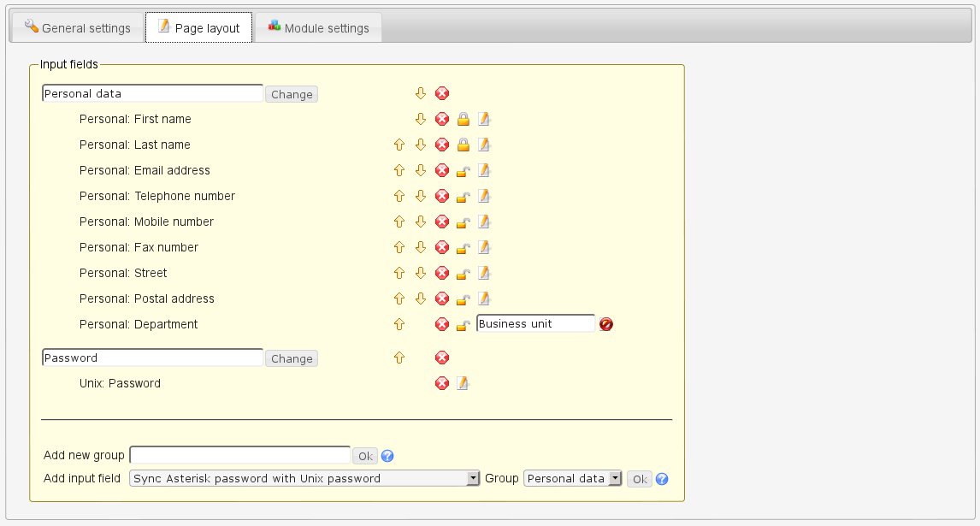Delete the First name field

pos(442,120)
